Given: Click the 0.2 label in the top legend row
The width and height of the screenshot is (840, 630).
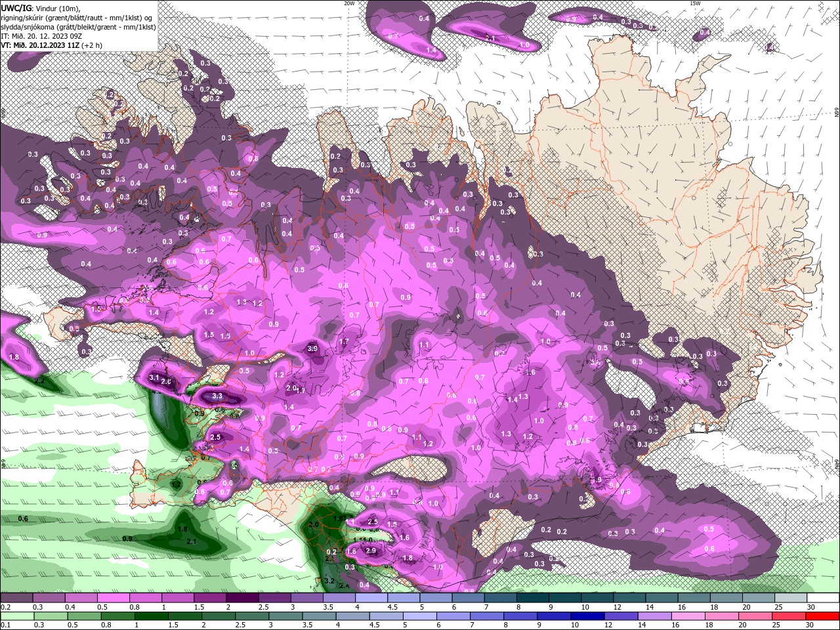Looking at the screenshot, I should click(5, 607).
